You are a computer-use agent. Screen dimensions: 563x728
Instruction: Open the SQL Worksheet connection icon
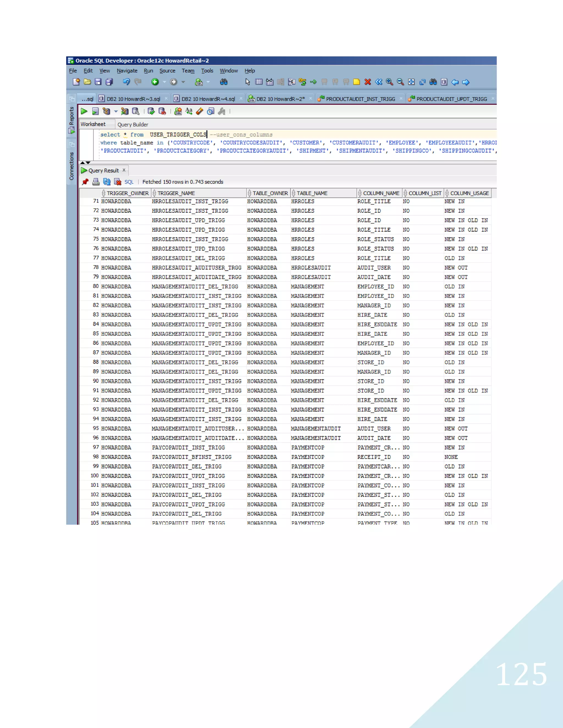tap(199, 82)
